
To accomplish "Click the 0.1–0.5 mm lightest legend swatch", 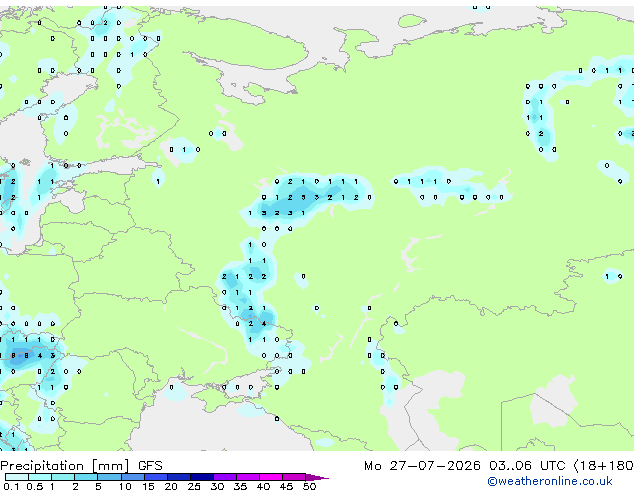I will pyautogui.click(x=17, y=477).
